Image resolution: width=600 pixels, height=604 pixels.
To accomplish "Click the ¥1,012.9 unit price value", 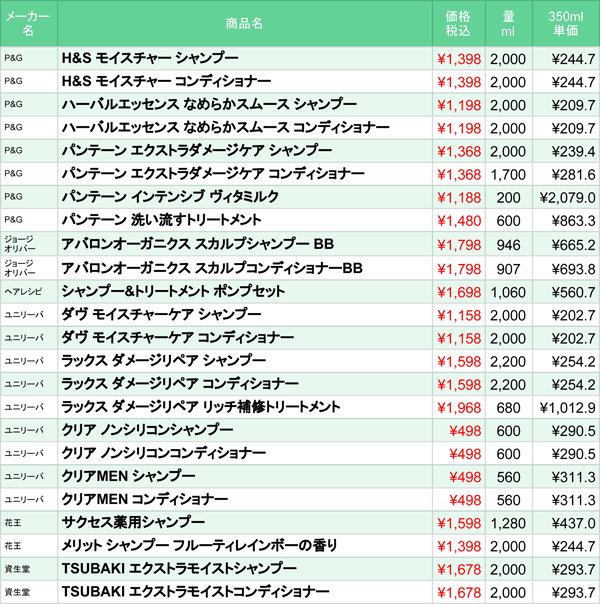I will click(x=567, y=408).
